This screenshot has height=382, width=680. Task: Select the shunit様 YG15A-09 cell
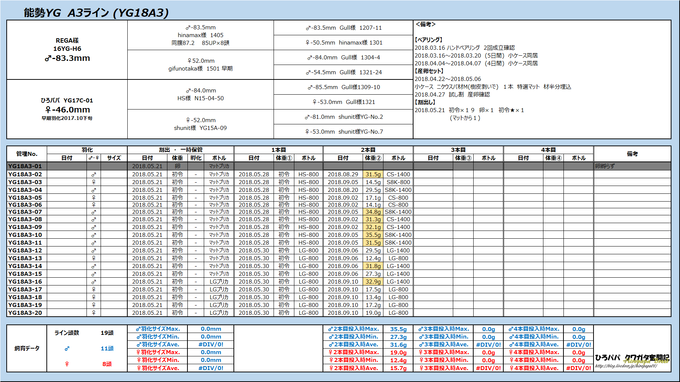click(200, 124)
